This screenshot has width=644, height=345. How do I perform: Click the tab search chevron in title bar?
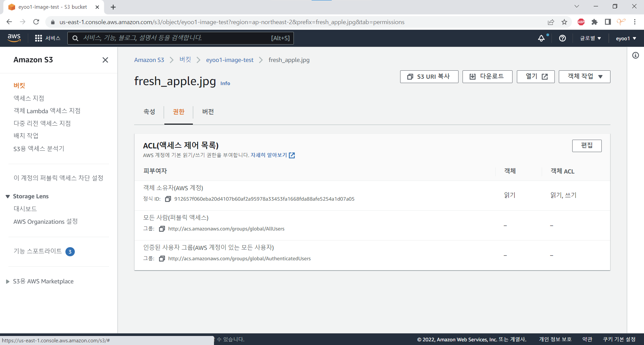(577, 6)
